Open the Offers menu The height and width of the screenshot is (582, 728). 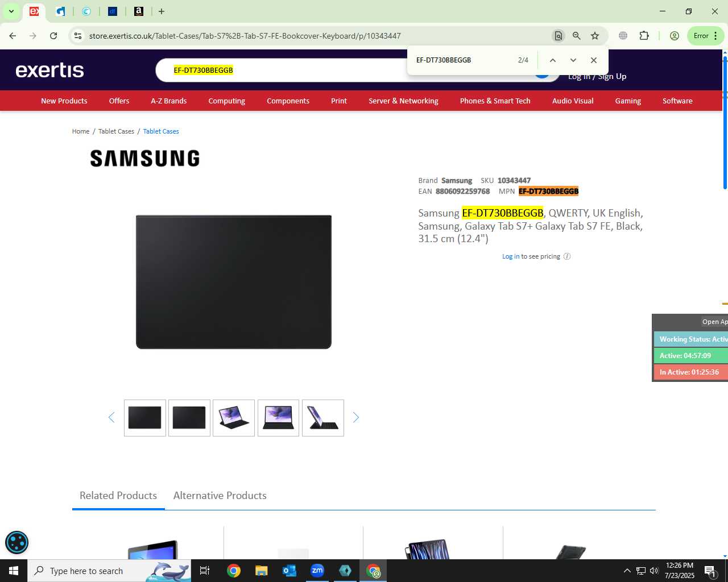119,101
